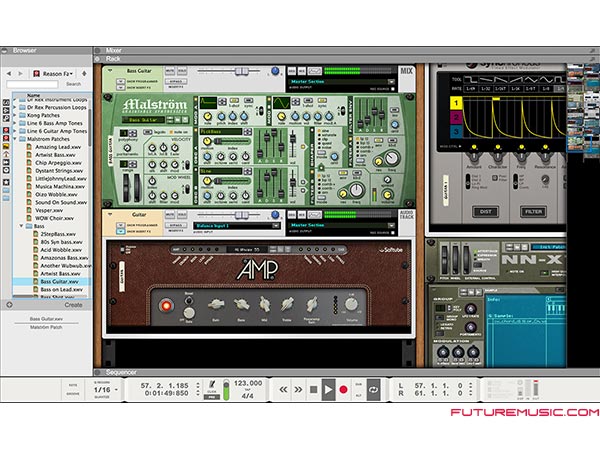The height and width of the screenshot is (450, 600).
Task: Click Malstrom Filter A frequency knob
Action: (x=391, y=157)
